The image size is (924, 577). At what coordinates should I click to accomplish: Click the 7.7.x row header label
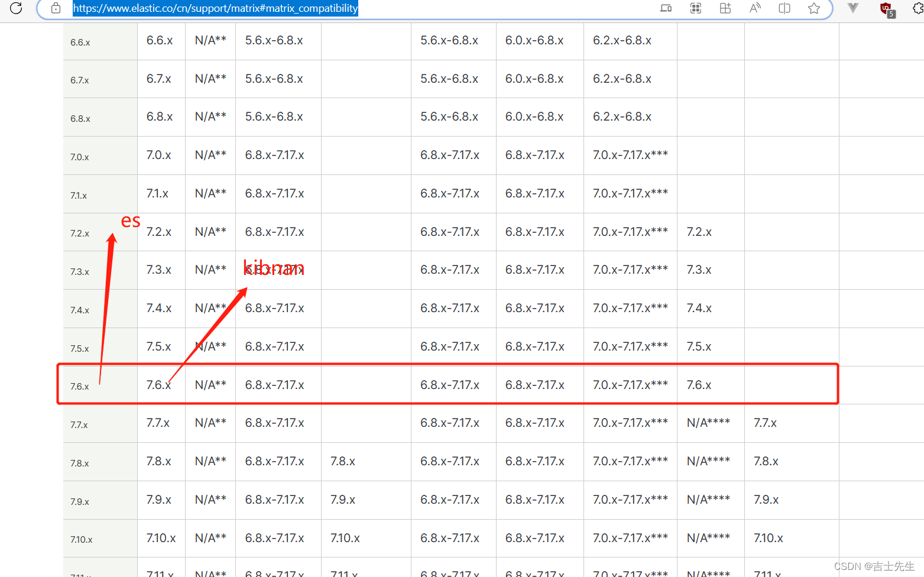point(79,425)
